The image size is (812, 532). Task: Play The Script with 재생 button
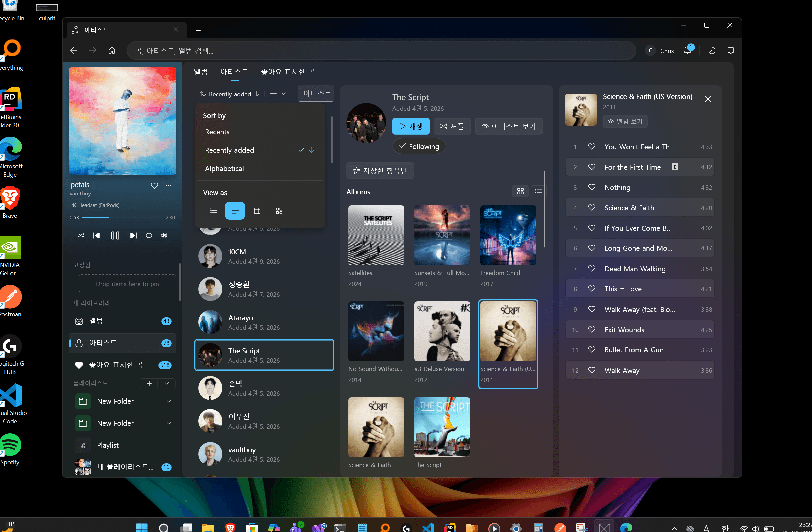(x=411, y=126)
